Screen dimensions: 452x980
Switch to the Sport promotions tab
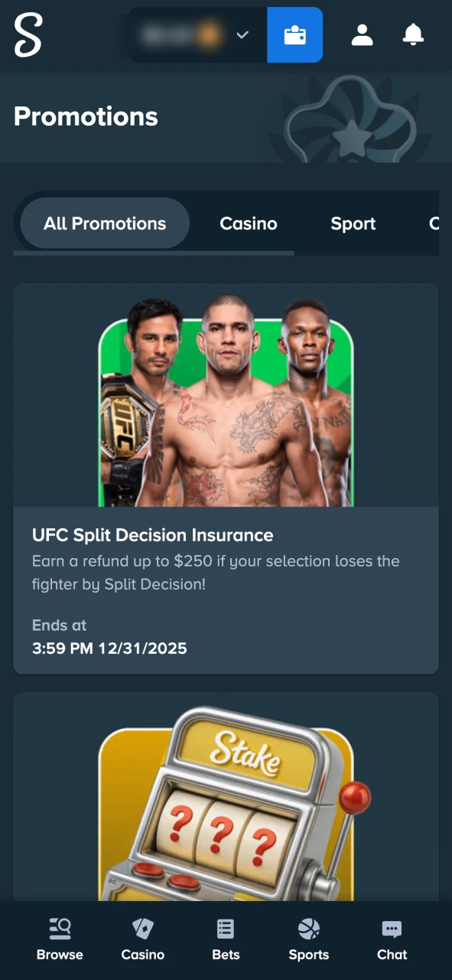click(353, 224)
